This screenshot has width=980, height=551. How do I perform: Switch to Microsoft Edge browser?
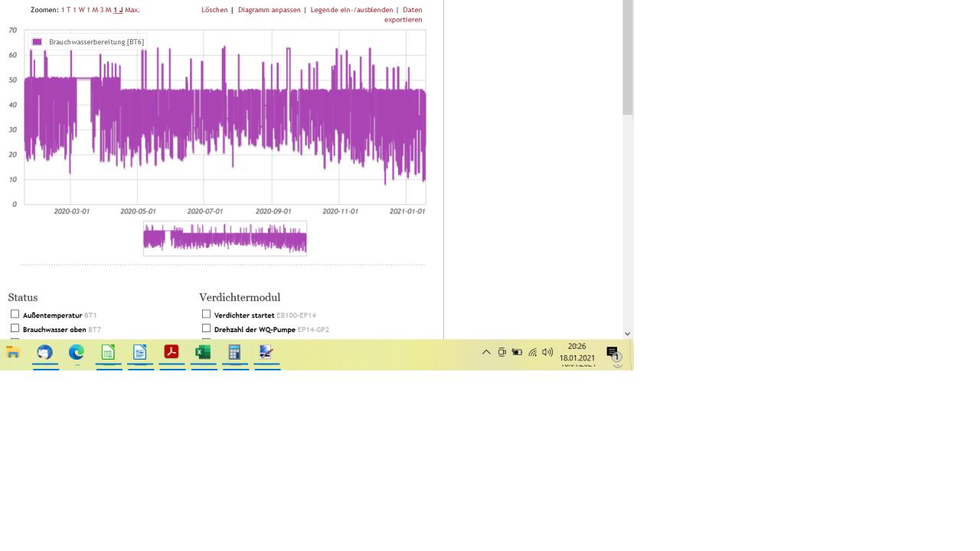[77, 353]
